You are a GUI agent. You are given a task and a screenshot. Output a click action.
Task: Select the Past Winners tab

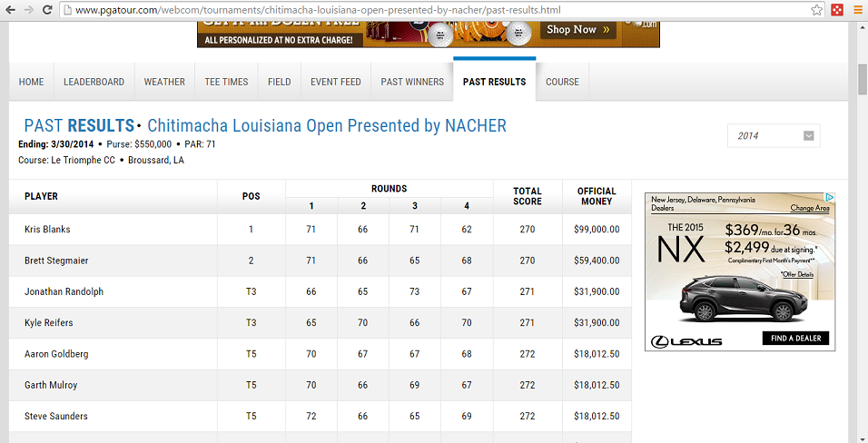pyautogui.click(x=412, y=82)
